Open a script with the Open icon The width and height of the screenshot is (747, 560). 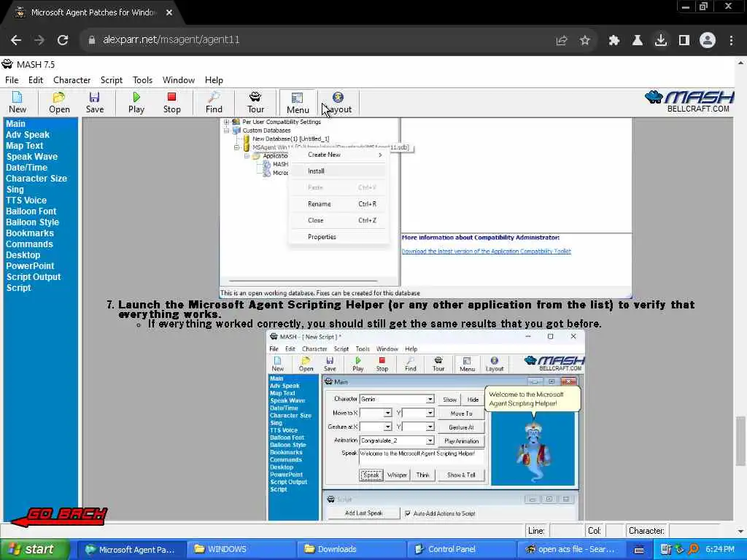click(x=59, y=102)
